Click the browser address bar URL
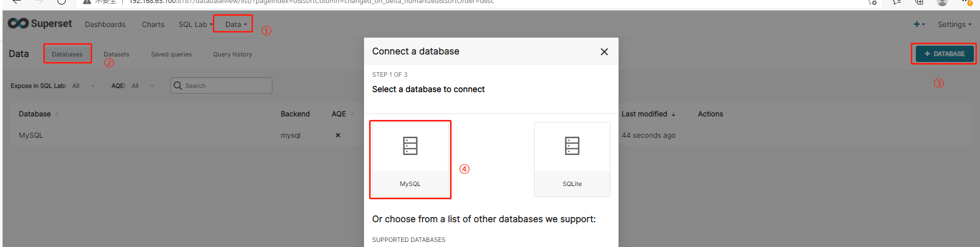980x247 pixels. tap(311, 2)
